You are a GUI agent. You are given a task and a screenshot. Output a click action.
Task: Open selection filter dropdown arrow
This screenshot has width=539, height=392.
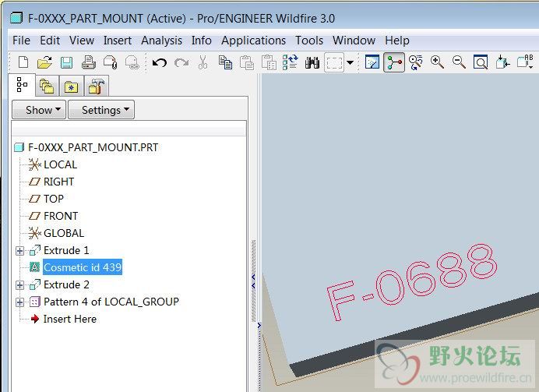coord(350,62)
